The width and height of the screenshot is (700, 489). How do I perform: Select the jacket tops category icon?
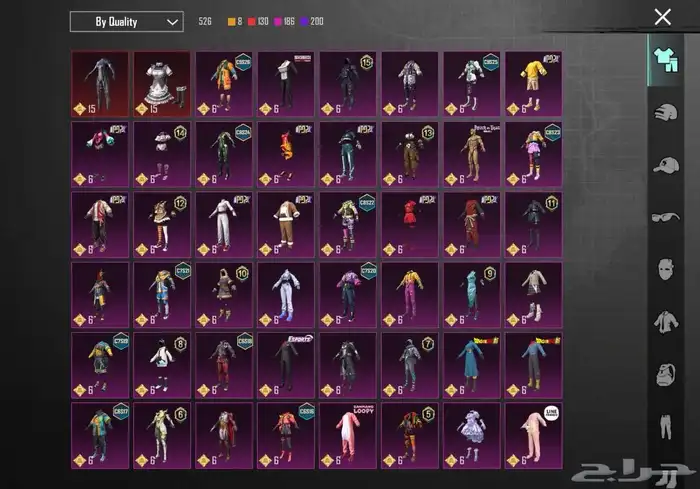tap(663, 321)
